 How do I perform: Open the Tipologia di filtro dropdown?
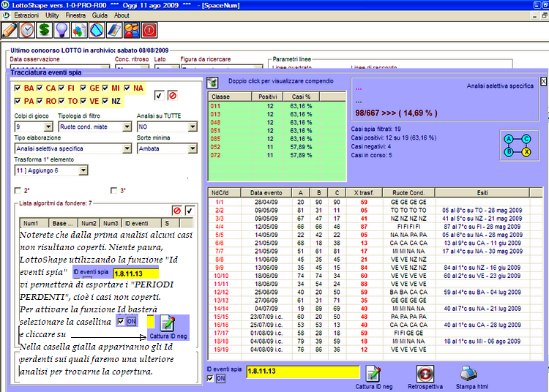click(x=127, y=127)
